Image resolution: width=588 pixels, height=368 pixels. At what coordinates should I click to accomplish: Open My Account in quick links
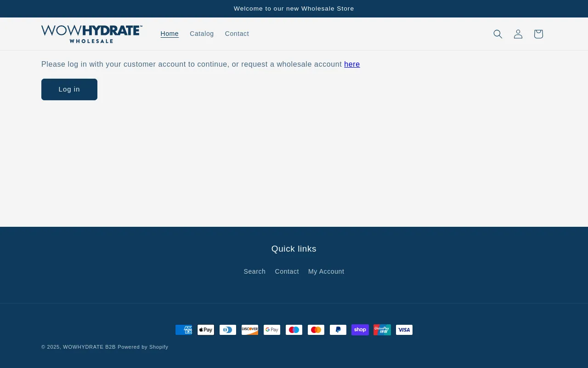pyautogui.click(x=326, y=271)
